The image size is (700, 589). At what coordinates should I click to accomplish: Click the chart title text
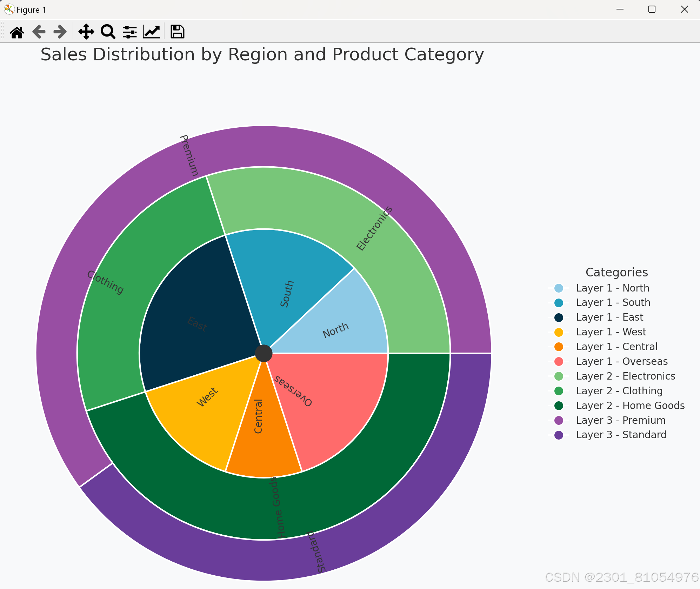(262, 55)
